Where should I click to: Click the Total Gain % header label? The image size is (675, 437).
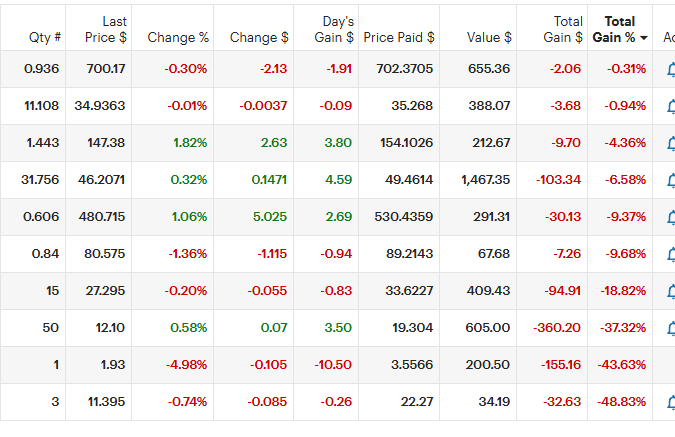[x=614, y=29]
